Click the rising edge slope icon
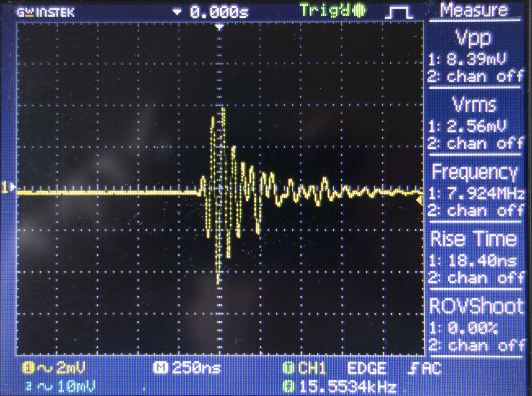The height and width of the screenshot is (396, 532). (413, 368)
